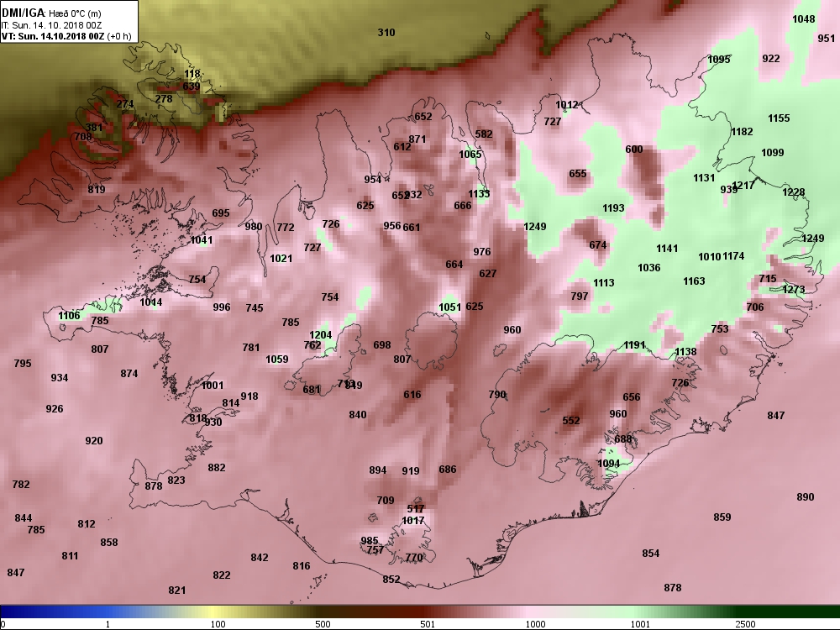Select the value 1065 on the map
The image size is (840, 630).
click(470, 155)
